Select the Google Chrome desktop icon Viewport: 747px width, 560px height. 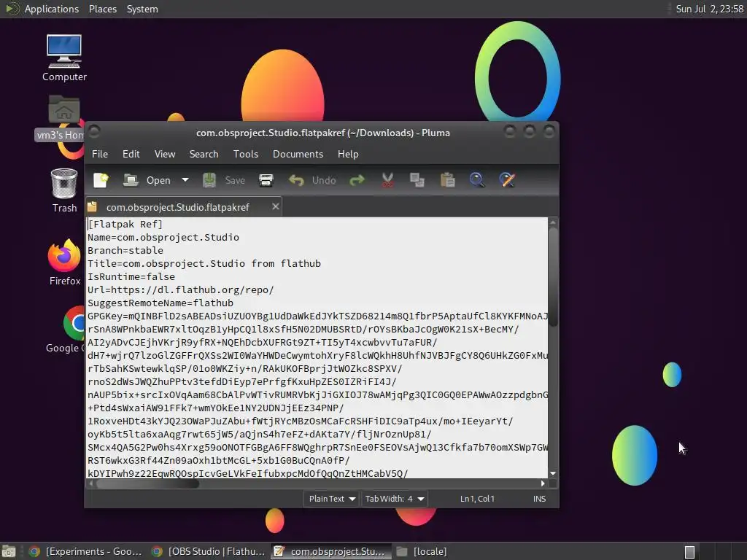pyautogui.click(x=66, y=330)
